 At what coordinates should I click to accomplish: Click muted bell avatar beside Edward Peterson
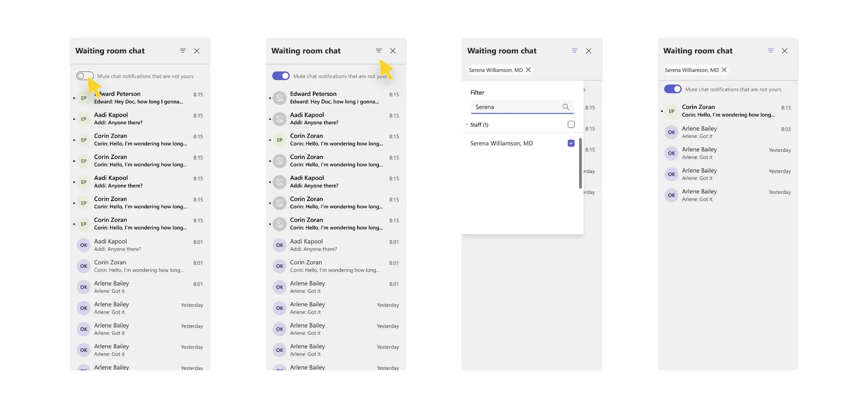pos(280,98)
